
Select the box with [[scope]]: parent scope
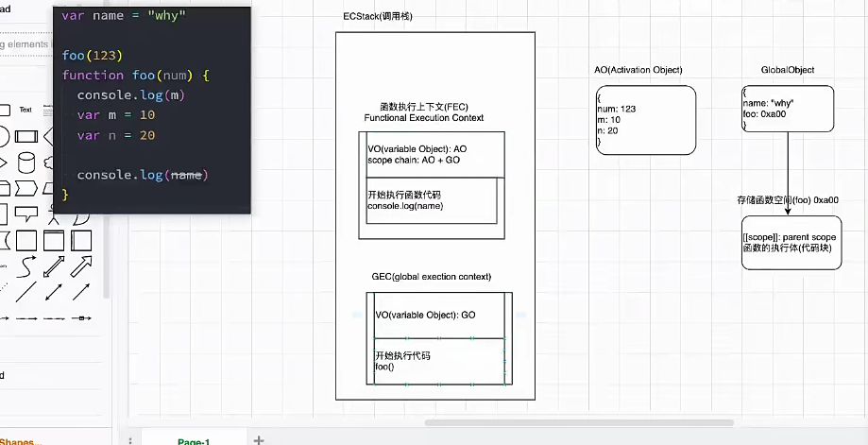click(x=791, y=243)
